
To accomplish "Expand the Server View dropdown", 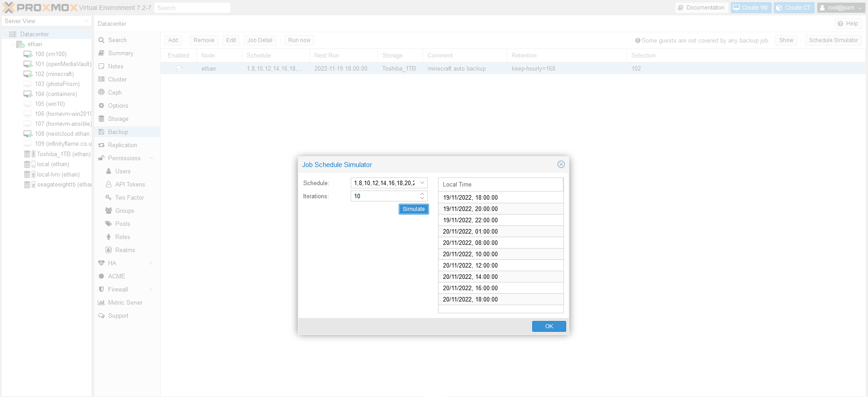I will (86, 21).
